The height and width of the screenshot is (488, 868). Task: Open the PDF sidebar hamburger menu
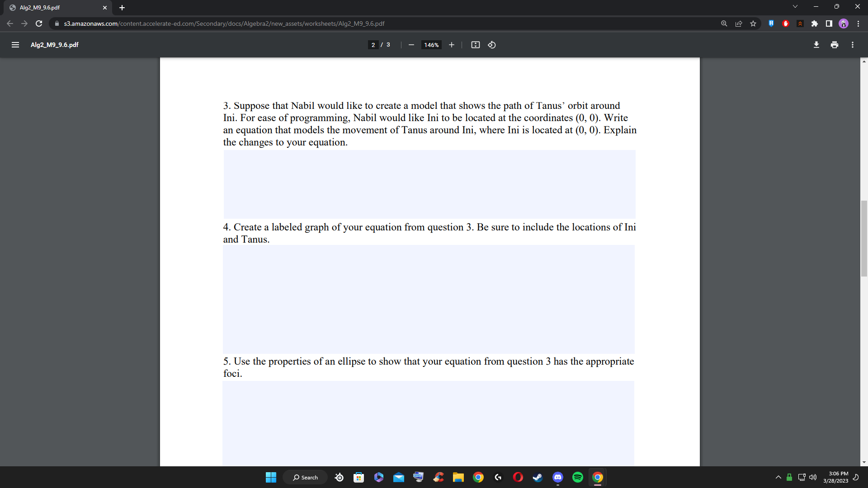15,45
